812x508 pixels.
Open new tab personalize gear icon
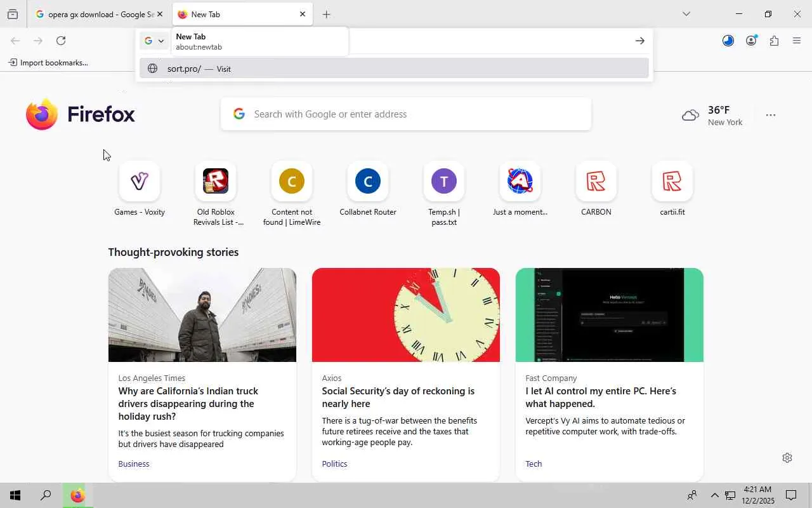(x=787, y=458)
